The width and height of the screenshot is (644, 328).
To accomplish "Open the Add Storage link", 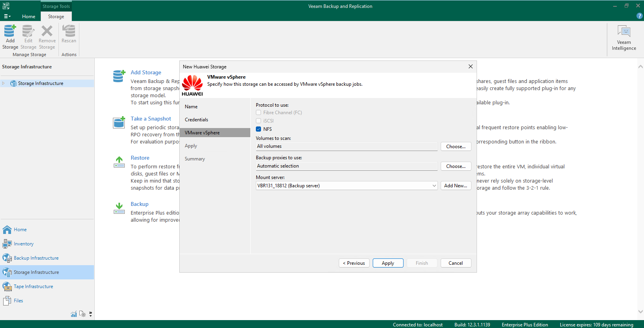I will pos(146,72).
